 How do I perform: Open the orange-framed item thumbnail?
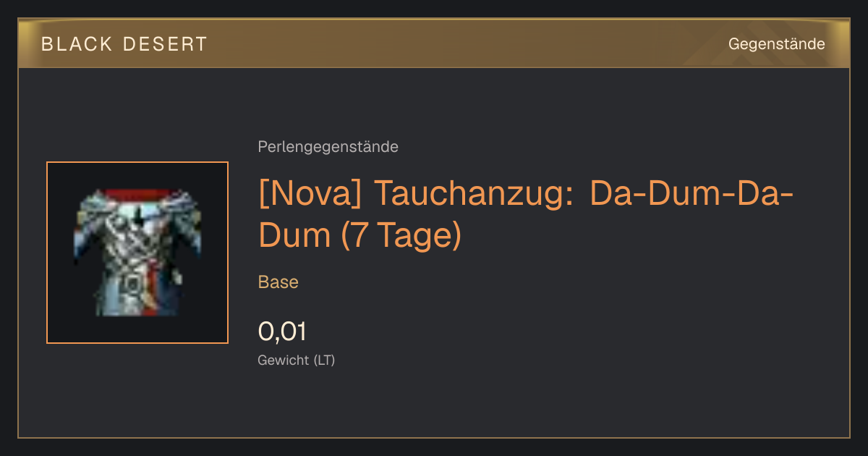click(137, 253)
